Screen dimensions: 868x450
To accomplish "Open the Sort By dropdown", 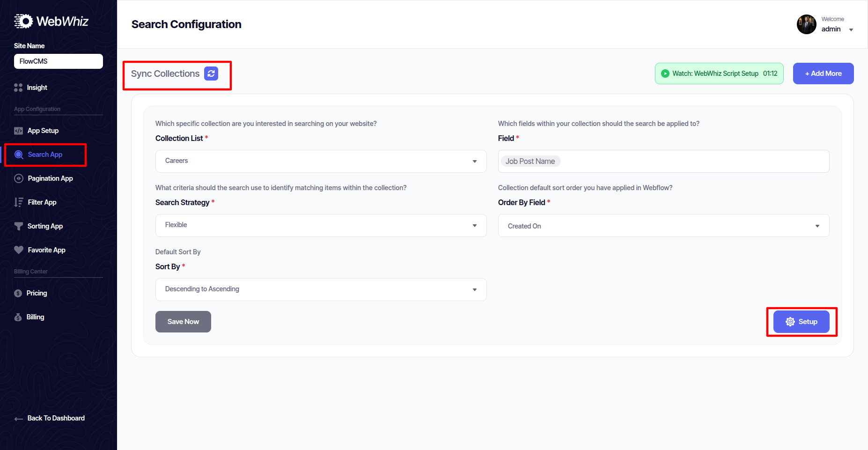I will pyautogui.click(x=321, y=289).
